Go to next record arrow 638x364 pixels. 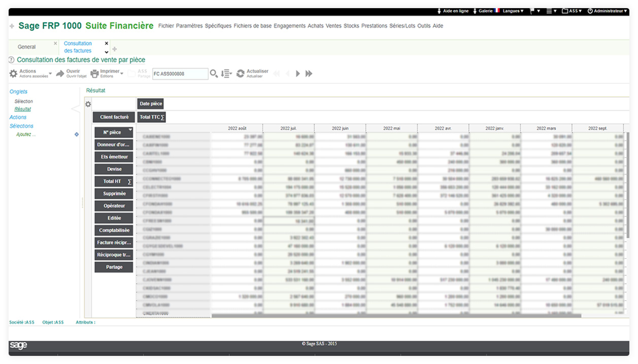[x=298, y=74]
